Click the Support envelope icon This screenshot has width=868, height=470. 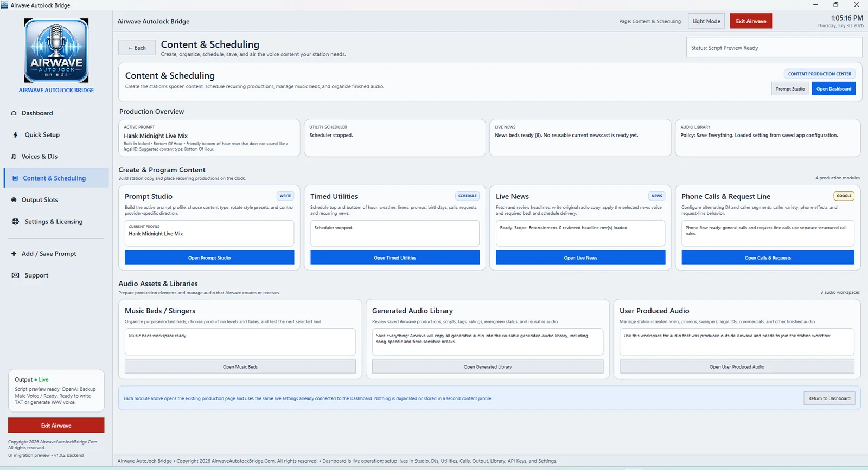(x=15, y=275)
